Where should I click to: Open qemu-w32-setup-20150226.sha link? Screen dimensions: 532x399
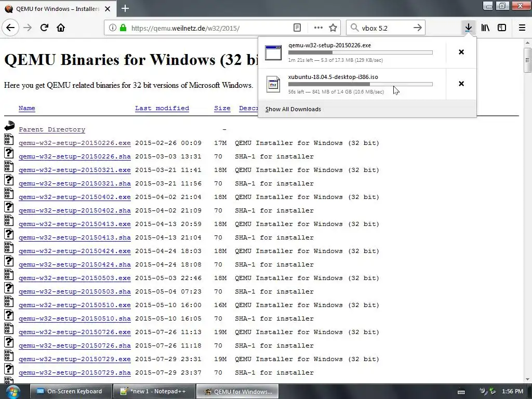pyautogui.click(x=75, y=157)
